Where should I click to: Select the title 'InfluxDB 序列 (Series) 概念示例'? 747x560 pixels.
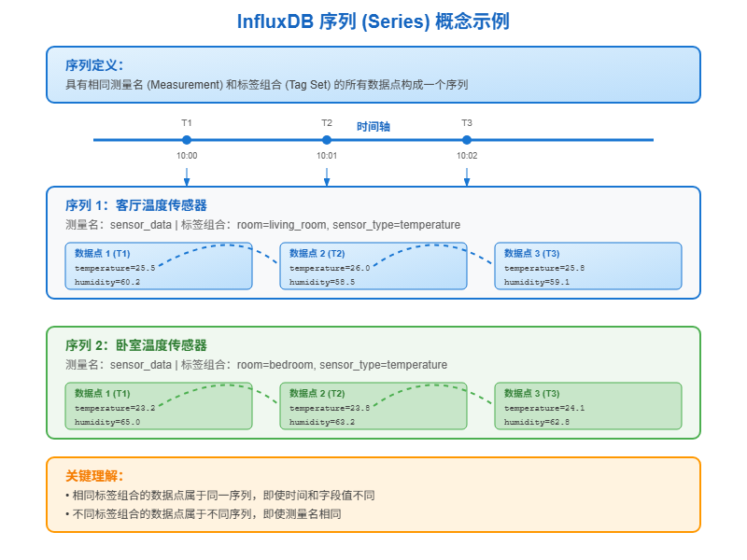click(373, 21)
